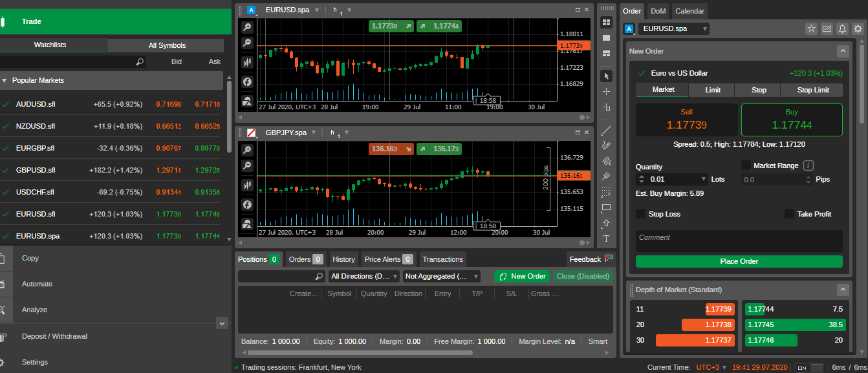This screenshot has height=373, width=868.
Task: Collapse the Depth of Market panel
Action: [x=843, y=290]
